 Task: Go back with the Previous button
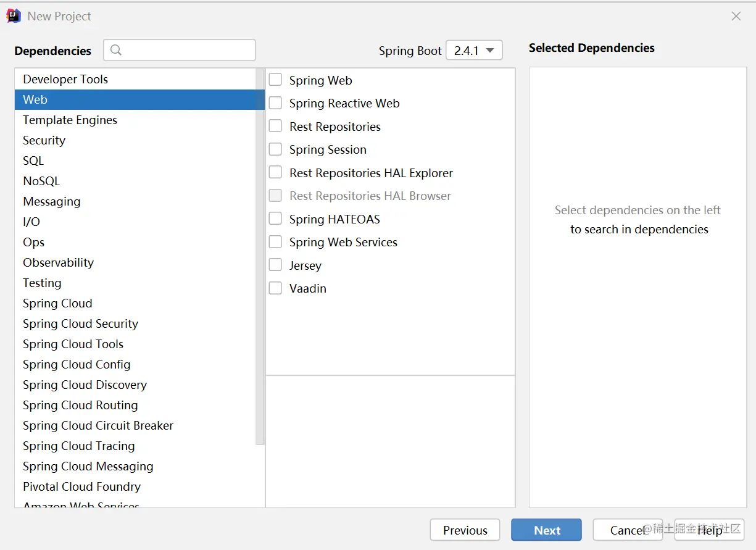pos(465,530)
